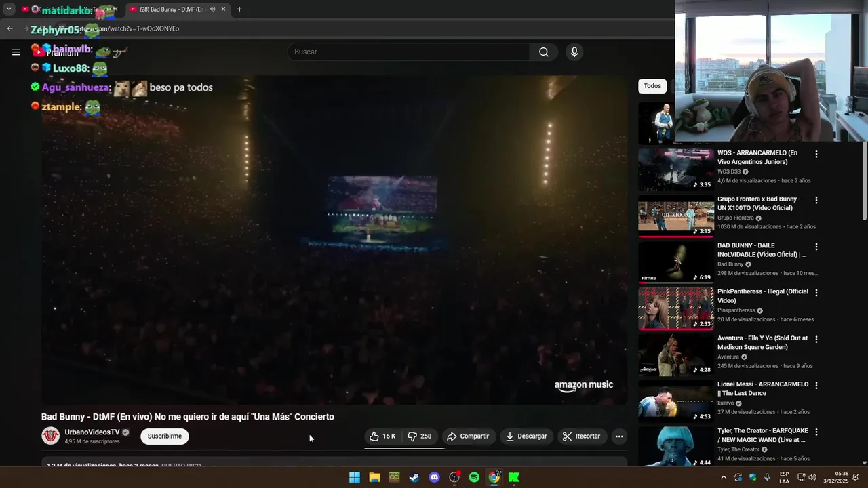Image resolution: width=868 pixels, height=488 pixels.
Task: Open Lionel Messi ARRANCARMELO thumbnail
Action: point(676,401)
